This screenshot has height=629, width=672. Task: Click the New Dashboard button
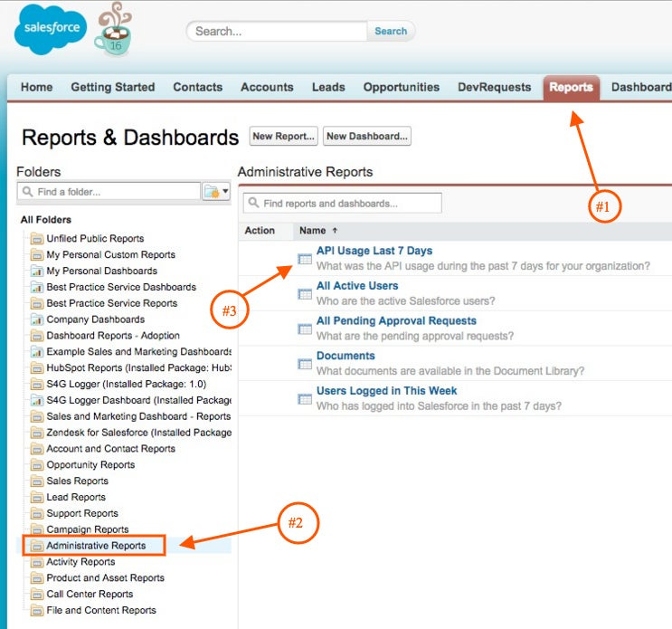(x=367, y=137)
